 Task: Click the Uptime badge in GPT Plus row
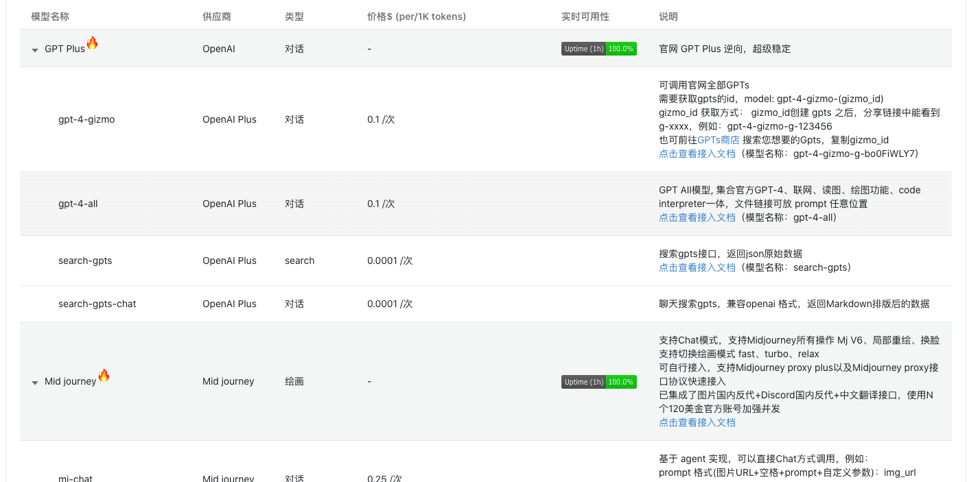pyautogui.click(x=598, y=49)
